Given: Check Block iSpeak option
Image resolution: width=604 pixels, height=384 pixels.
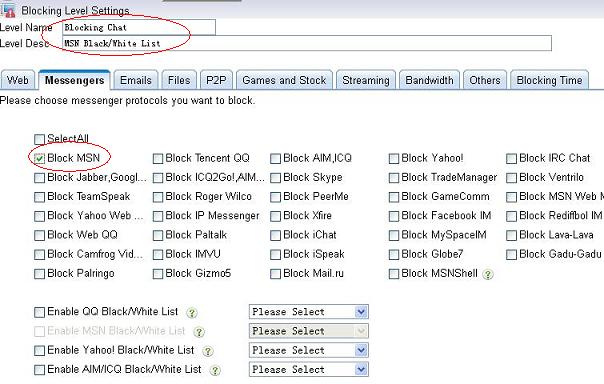Looking at the screenshot, I should pyautogui.click(x=275, y=255).
